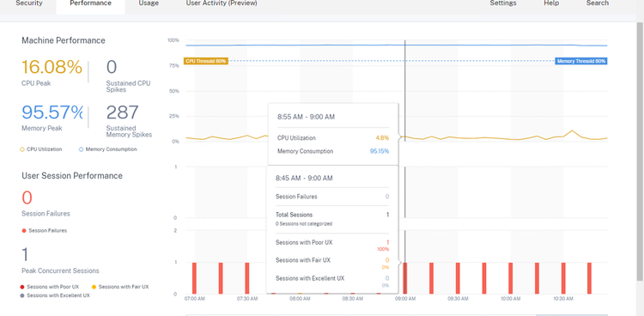Click the 95.57% Memory Peak value
The height and width of the screenshot is (316, 644).
coord(52,112)
